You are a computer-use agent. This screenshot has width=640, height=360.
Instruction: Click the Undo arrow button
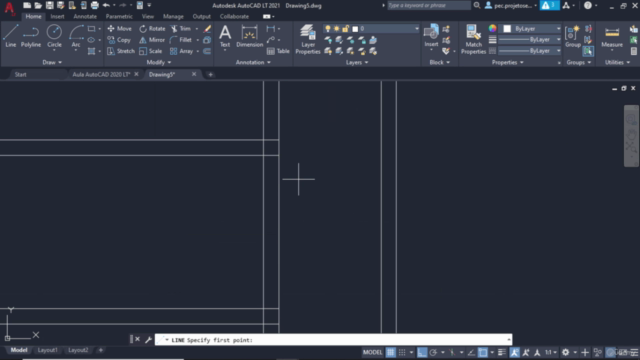(x=106, y=5)
